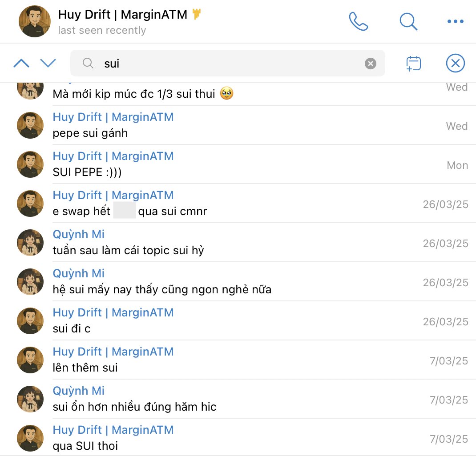This screenshot has width=476, height=456.
Task: Open Quỳnh Mi's avatar next to her message
Action: coord(30,242)
